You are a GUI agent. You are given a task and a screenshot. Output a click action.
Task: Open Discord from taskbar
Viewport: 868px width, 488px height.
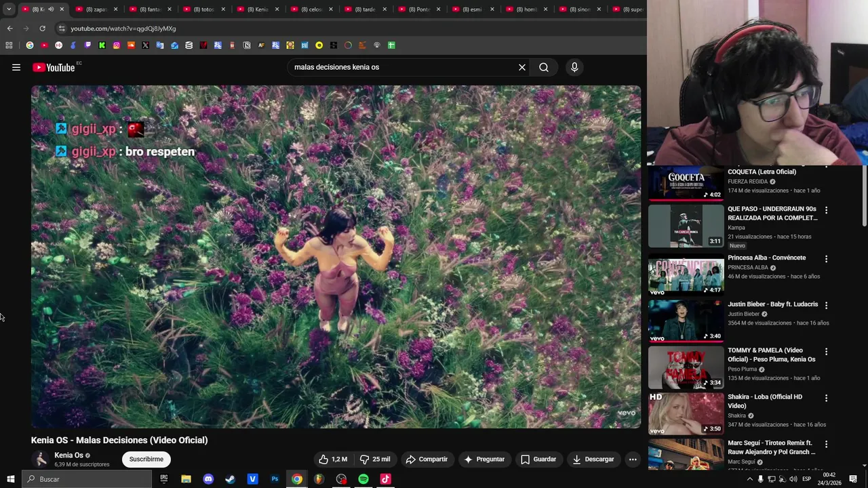point(208,479)
